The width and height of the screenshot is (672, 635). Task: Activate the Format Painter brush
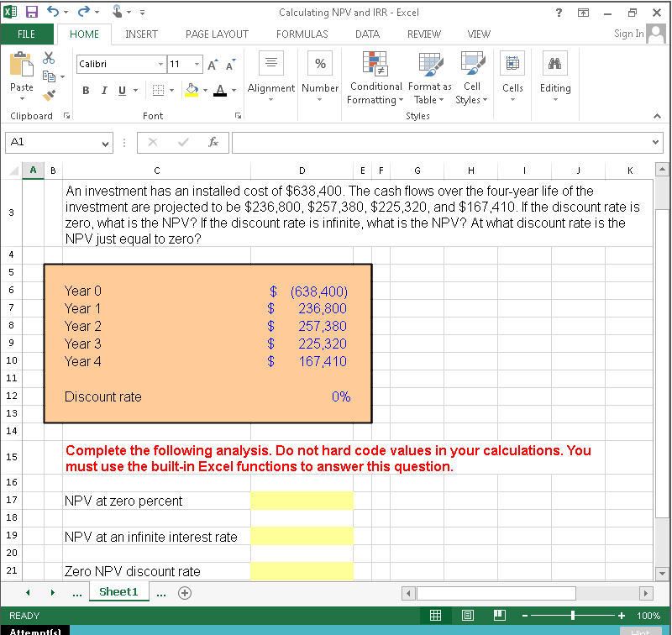tap(50, 95)
